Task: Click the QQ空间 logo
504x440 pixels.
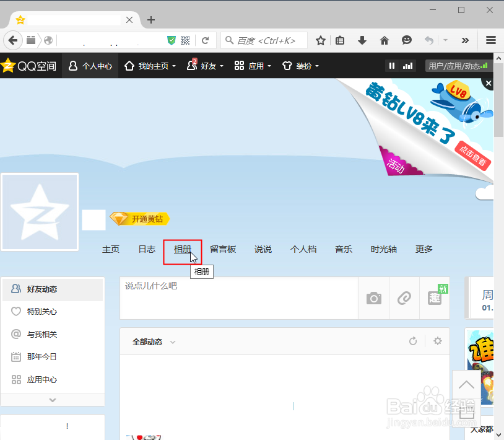Action: [x=29, y=66]
